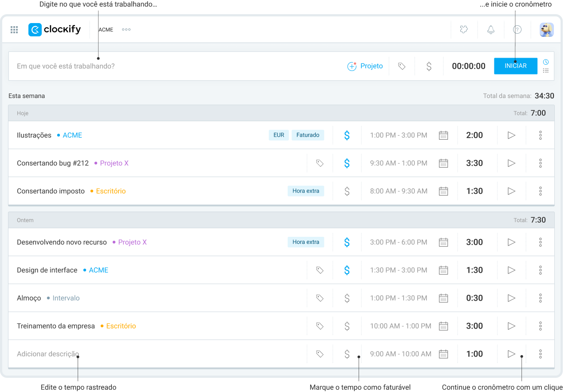Open the Projeto X link on bug #212
The width and height of the screenshot is (569, 392).
tap(115, 163)
